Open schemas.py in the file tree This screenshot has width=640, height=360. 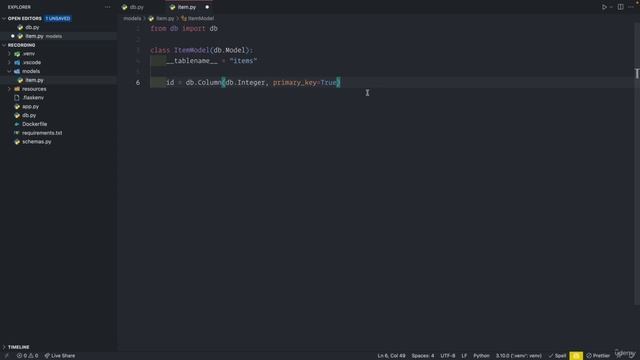tap(37, 142)
